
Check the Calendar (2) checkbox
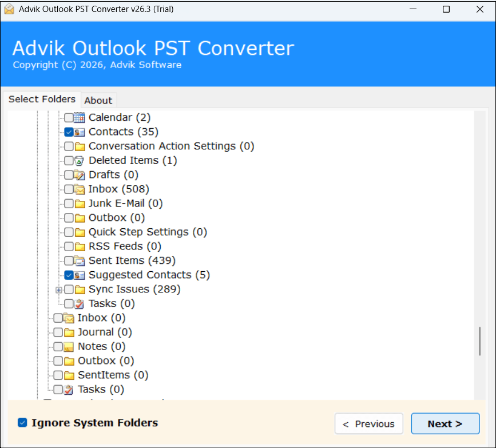(69, 118)
